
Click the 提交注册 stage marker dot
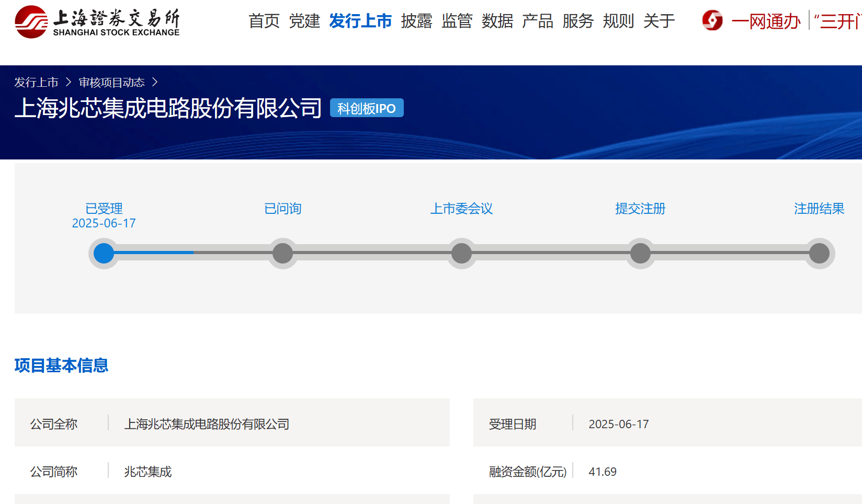click(x=640, y=254)
